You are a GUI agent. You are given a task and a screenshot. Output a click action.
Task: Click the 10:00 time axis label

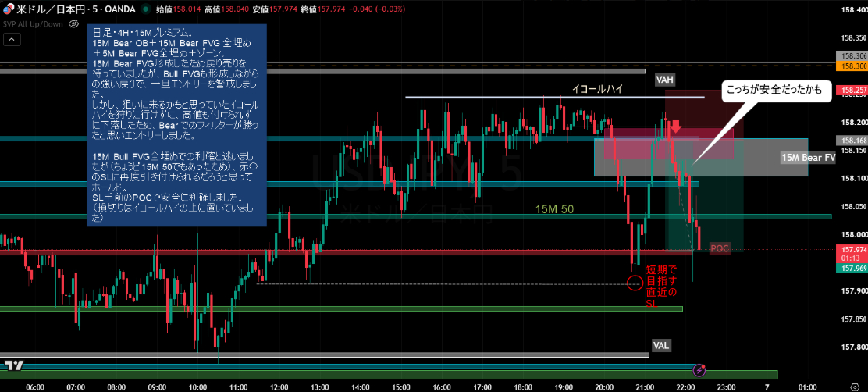(197, 387)
